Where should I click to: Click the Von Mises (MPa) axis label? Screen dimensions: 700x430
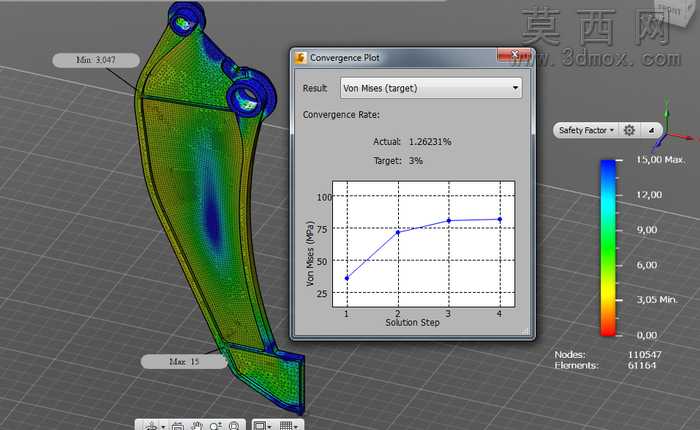coord(310,253)
